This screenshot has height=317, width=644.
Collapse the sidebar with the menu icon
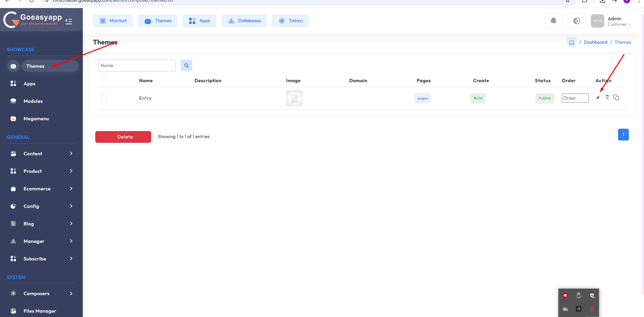pyautogui.click(x=69, y=21)
